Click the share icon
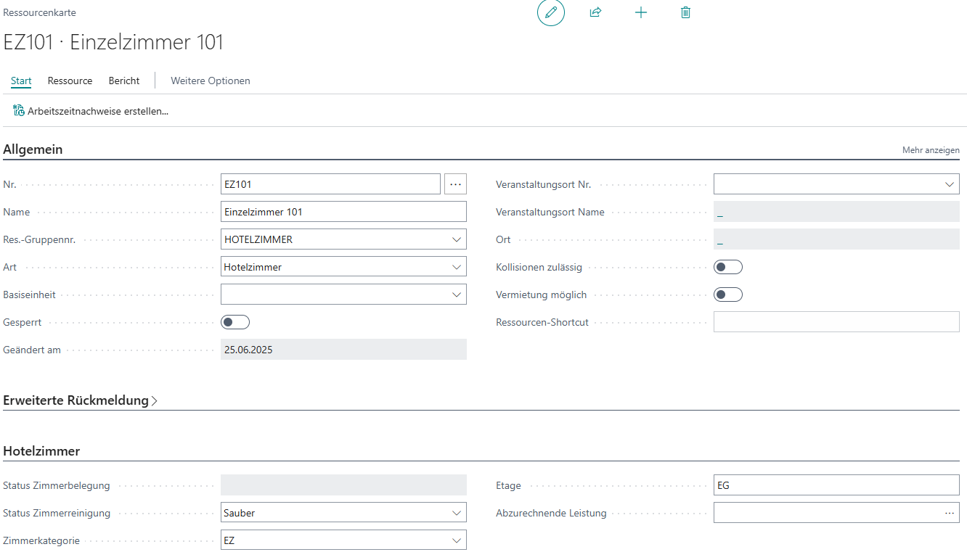The image size is (967, 560). click(595, 13)
